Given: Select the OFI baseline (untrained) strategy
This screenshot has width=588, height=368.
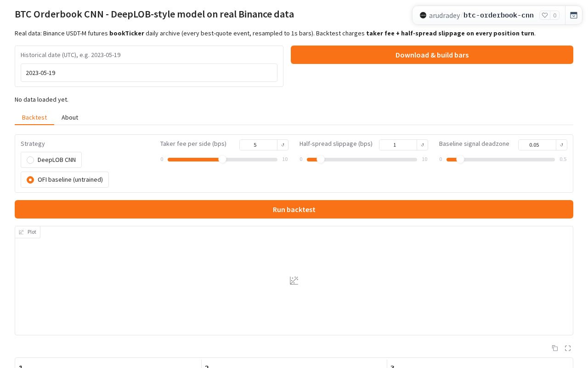Looking at the screenshot, I should [65, 179].
